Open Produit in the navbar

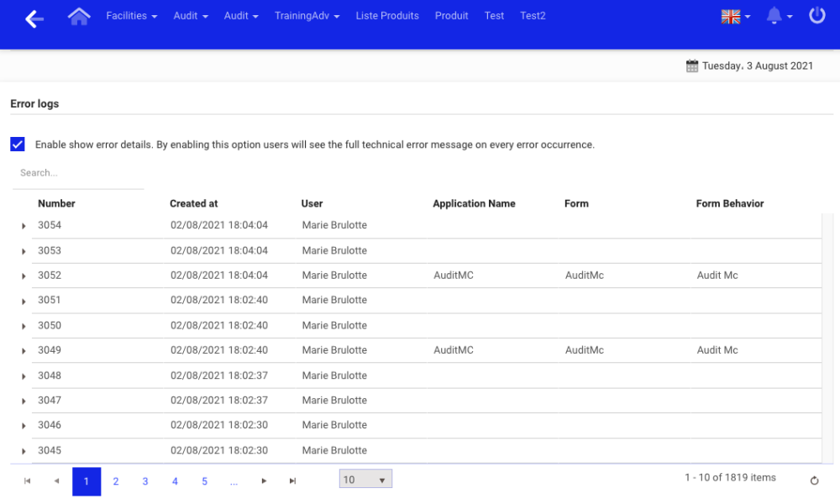point(452,15)
